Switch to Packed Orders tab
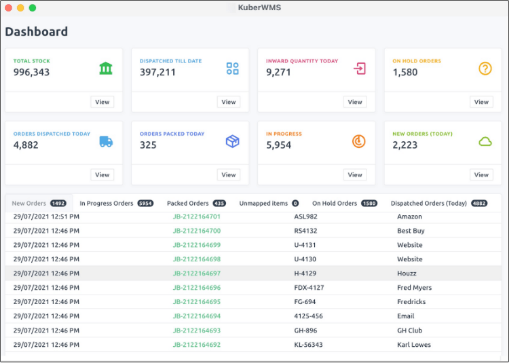This screenshot has width=509, height=363. coord(196,203)
